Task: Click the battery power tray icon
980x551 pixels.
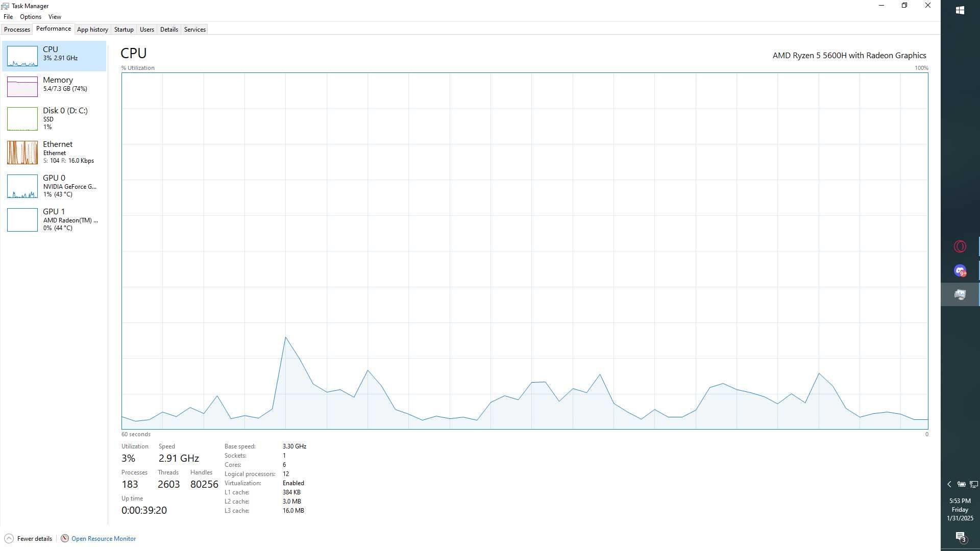Action: tap(961, 484)
